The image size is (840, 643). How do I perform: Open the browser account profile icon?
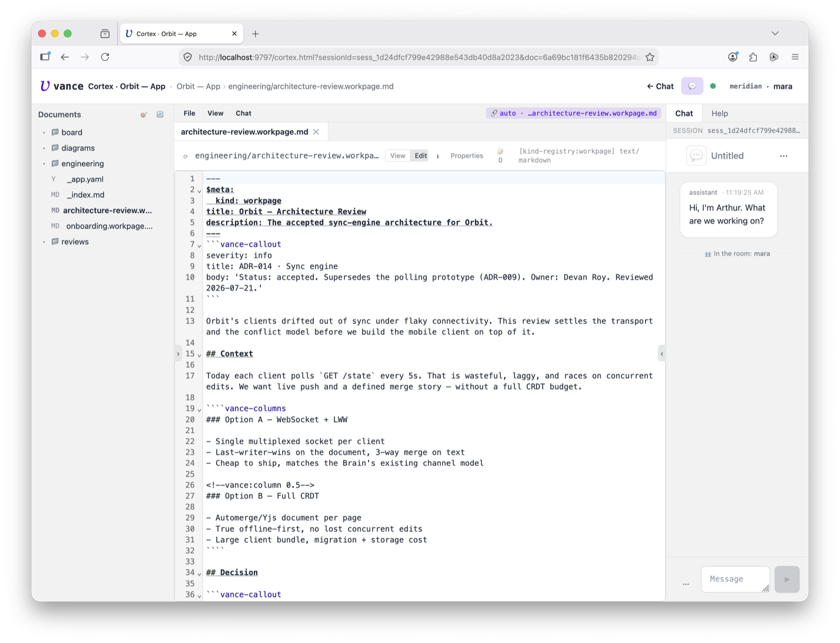click(x=733, y=57)
